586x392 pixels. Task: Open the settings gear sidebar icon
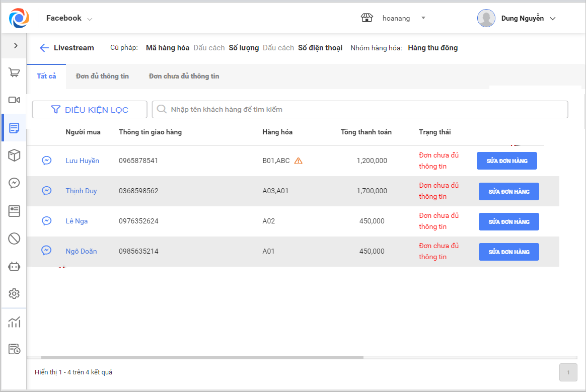(x=14, y=293)
